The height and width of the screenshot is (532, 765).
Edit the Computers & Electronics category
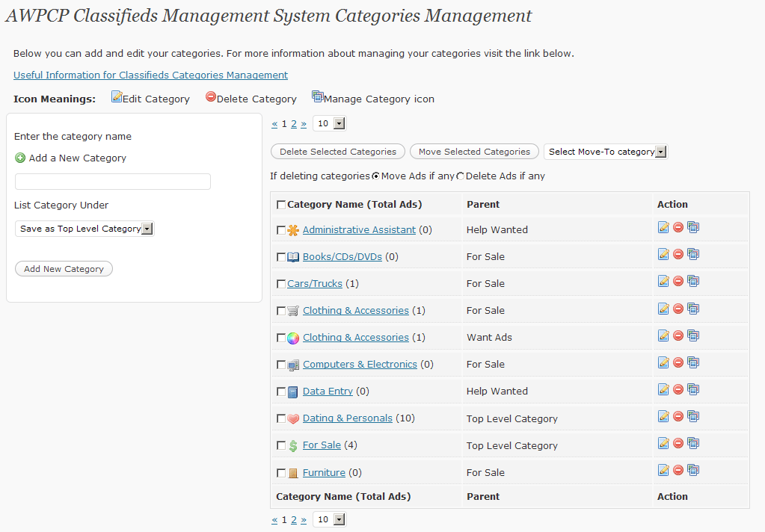pos(663,362)
